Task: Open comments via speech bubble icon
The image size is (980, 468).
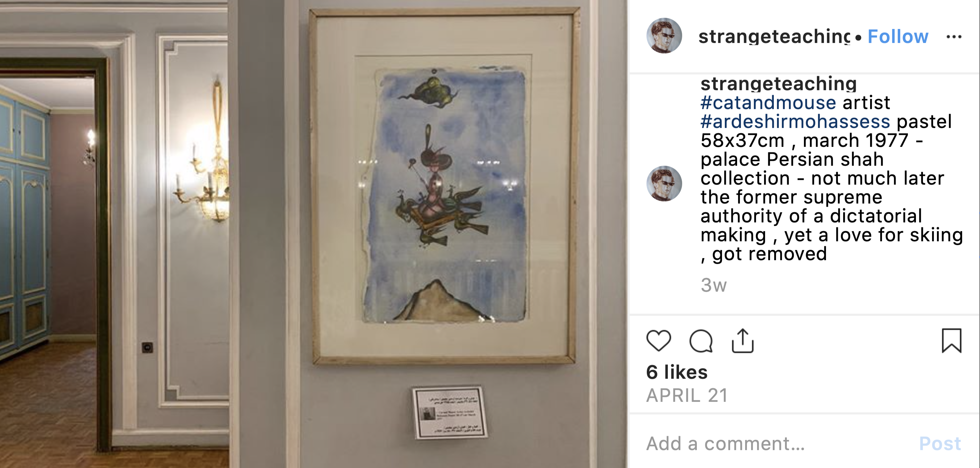Action: pyautogui.click(x=701, y=341)
